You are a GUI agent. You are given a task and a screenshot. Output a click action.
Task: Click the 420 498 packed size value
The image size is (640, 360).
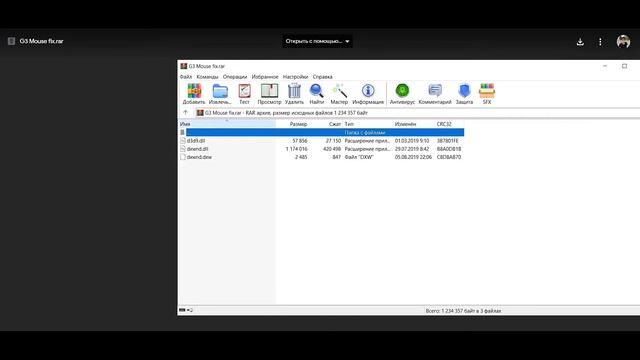point(332,149)
